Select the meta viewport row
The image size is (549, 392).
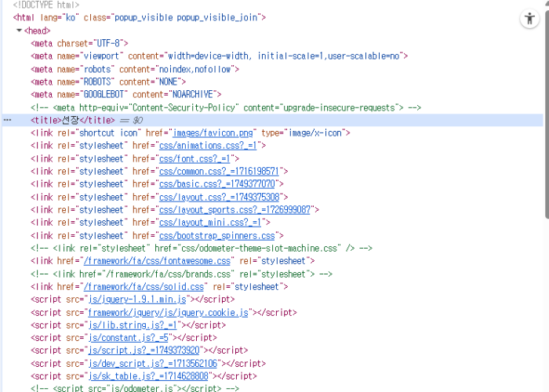tap(219, 56)
